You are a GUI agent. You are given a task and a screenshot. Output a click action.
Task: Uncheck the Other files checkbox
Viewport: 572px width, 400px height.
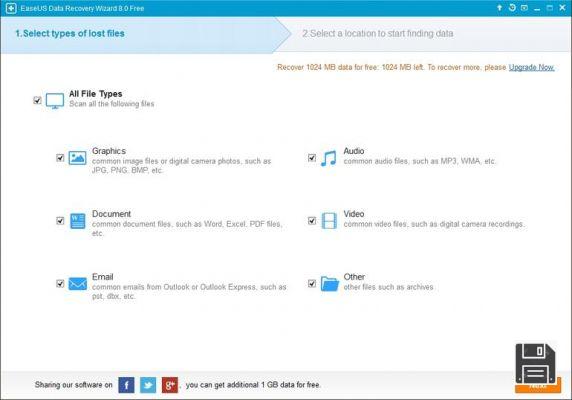pos(312,283)
